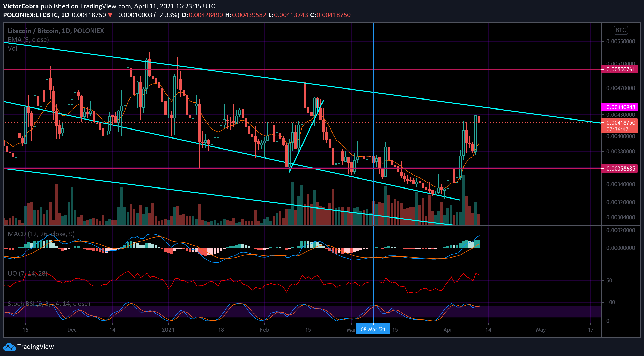Click the 0.00550000 price axis tick
The image size is (644, 356).
pos(620,42)
